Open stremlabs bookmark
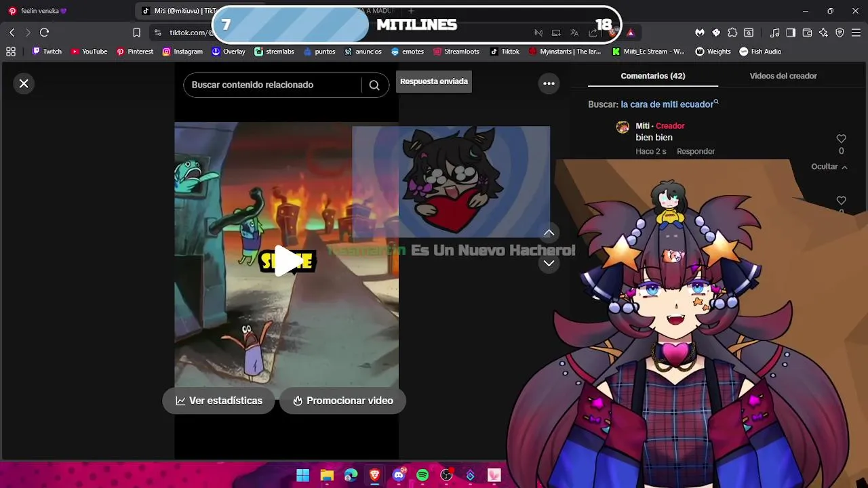Screen dimensions: 868x488 274,52
